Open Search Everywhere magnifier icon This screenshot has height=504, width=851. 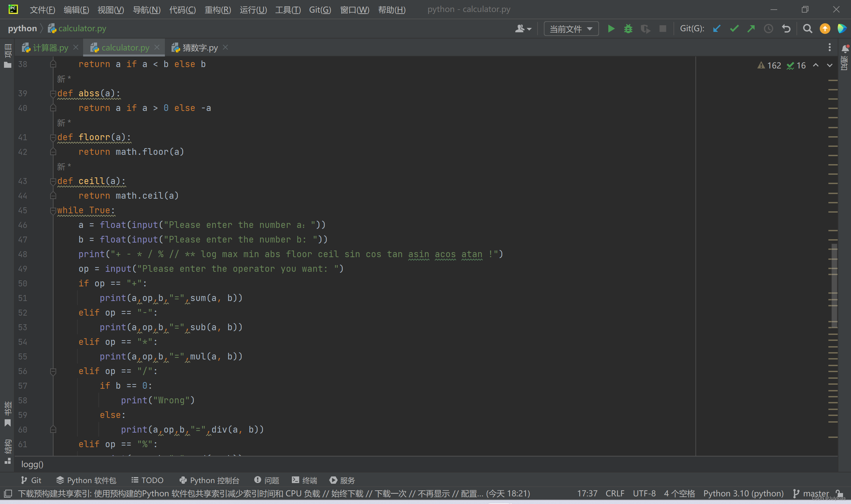[807, 29]
